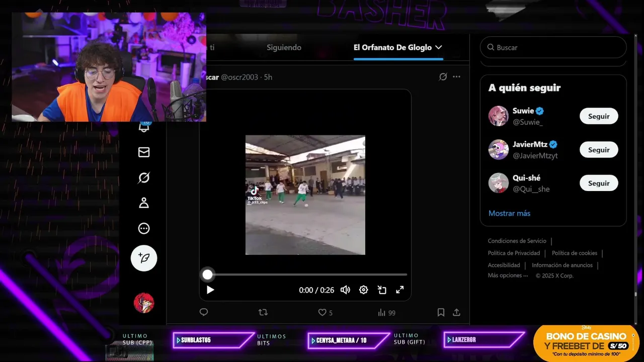This screenshot has height=362, width=644.
Task: Open Messages envelope icon in sidebar
Action: [144, 152]
